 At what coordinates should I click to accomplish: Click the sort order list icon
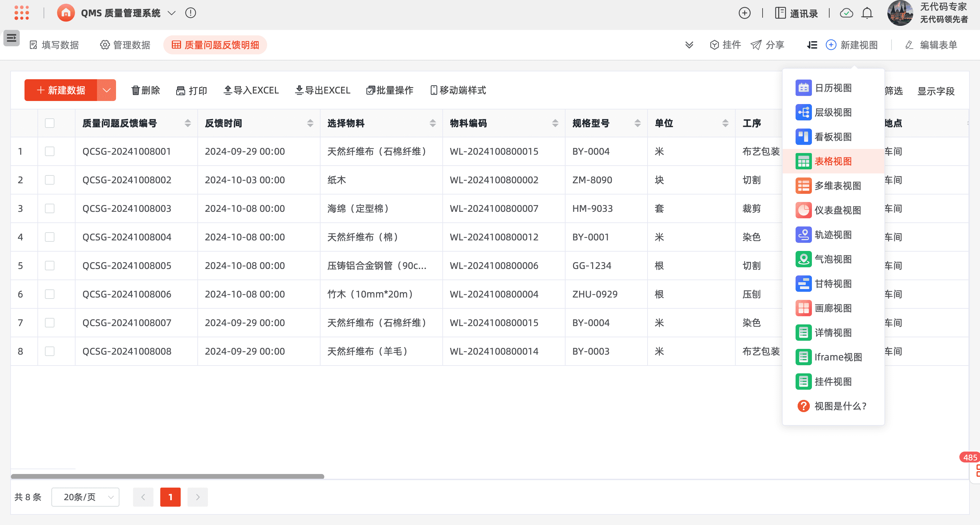812,45
